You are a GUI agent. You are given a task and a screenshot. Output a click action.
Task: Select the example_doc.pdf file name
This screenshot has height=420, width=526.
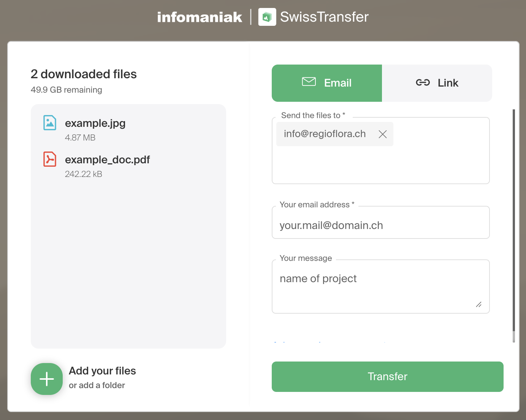click(x=107, y=160)
